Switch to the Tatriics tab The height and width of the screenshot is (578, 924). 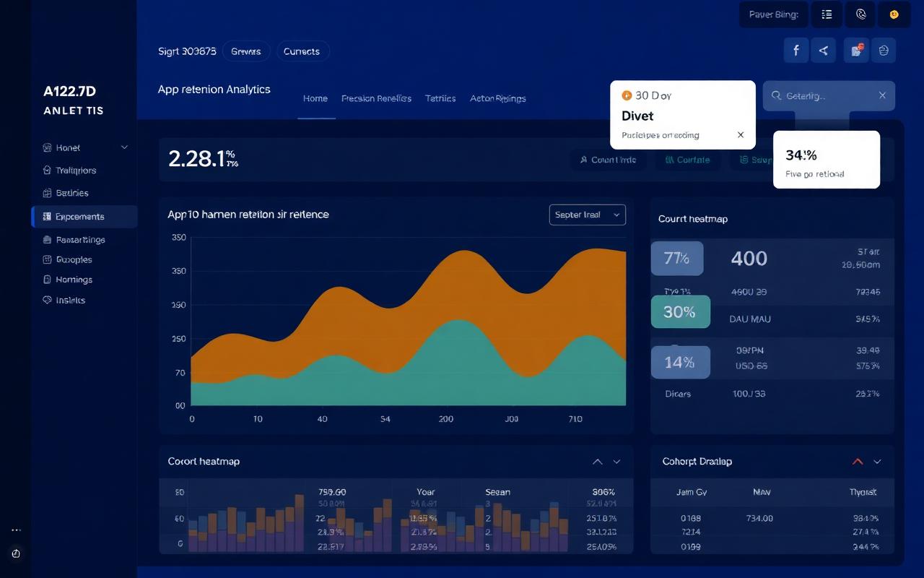click(440, 98)
